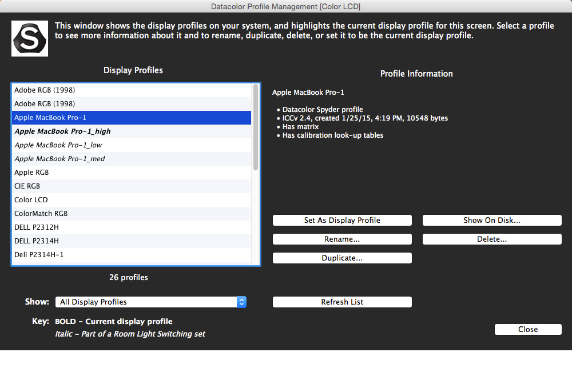Select the Dell P2314H-1 profile
The height and width of the screenshot is (392, 572).
tap(132, 255)
